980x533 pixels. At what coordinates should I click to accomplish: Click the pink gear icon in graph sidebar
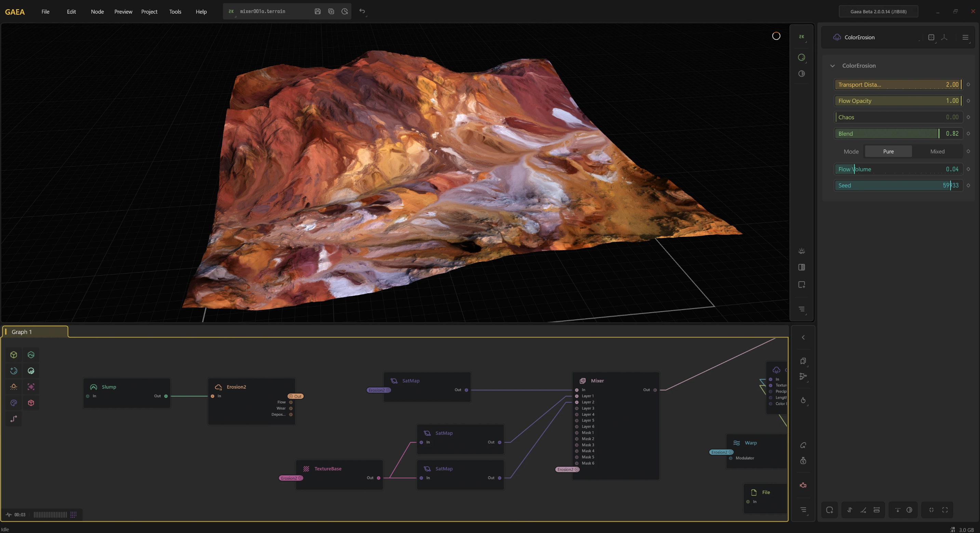(x=803, y=485)
